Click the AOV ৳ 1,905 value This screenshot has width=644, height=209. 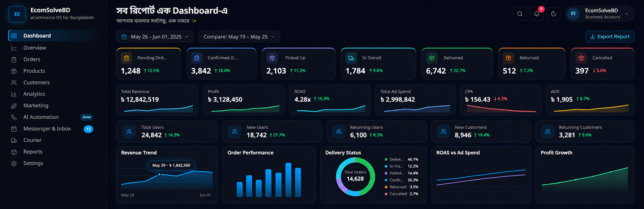point(562,99)
